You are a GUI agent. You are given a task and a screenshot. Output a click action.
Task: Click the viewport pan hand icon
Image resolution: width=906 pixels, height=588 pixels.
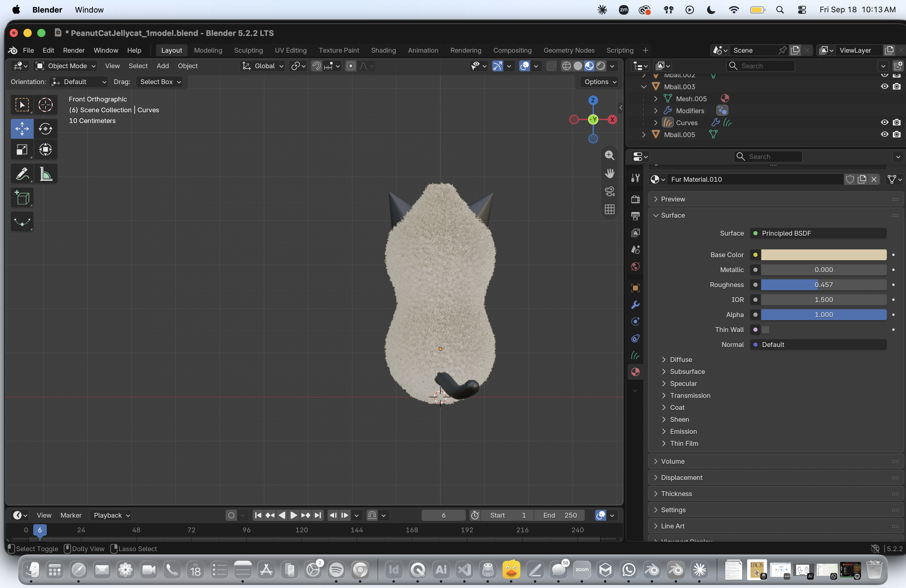click(609, 173)
